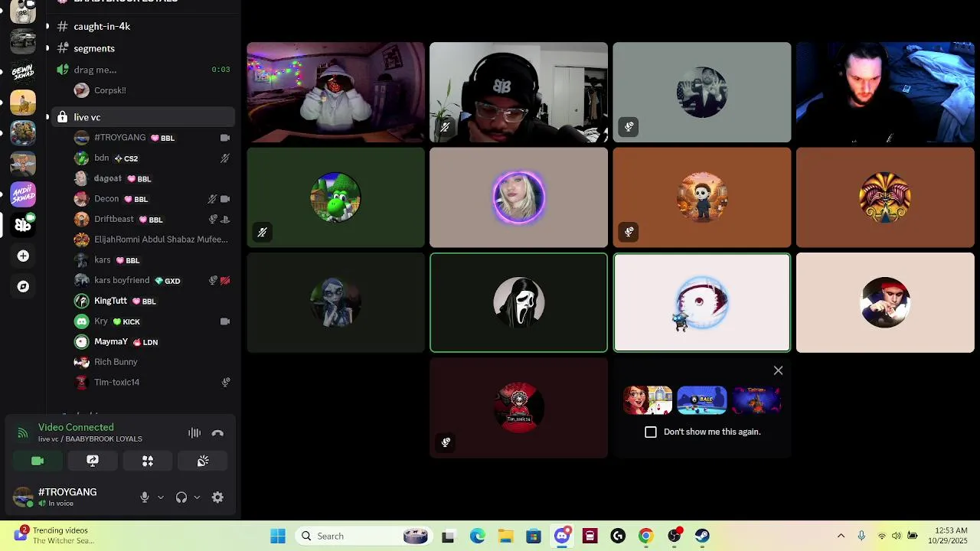Screen dimensions: 980x551
Task: Open Activities launcher button
Action: pyautogui.click(x=148, y=461)
